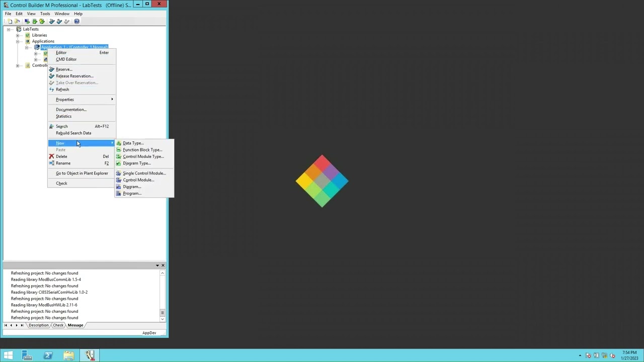Click message line 'Reading library ModBusCommLib 1.5-4'
Viewport: 644px width, 362px height.
tap(46, 280)
